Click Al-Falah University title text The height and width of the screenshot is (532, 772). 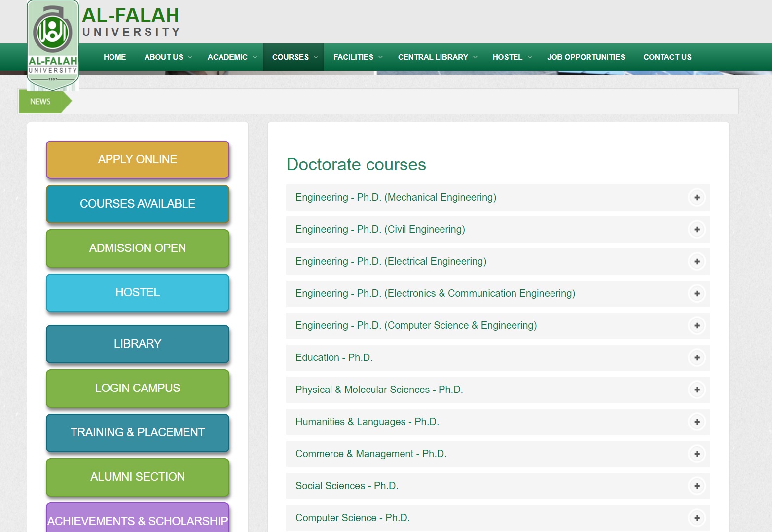[x=131, y=22]
